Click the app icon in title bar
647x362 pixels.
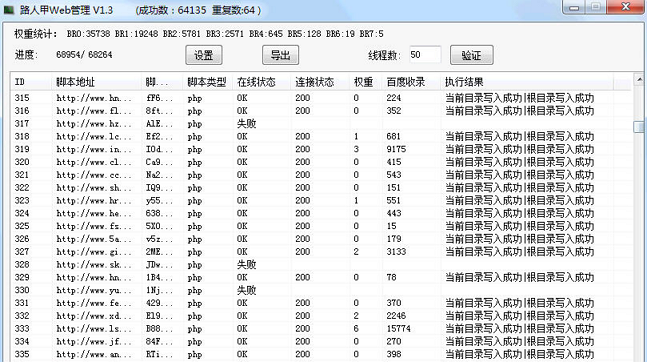coord(9,9)
